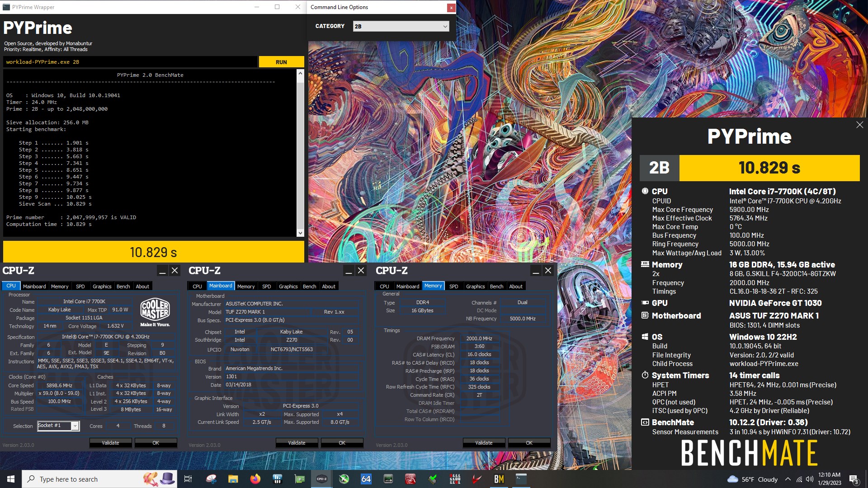This screenshot has width=868, height=488.
Task: Open the CATEGORY dropdown showing 2B
Action: click(401, 26)
